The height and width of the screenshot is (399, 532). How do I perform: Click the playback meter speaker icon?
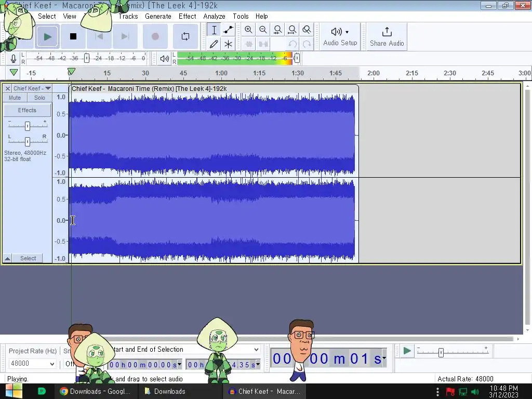pos(165,58)
